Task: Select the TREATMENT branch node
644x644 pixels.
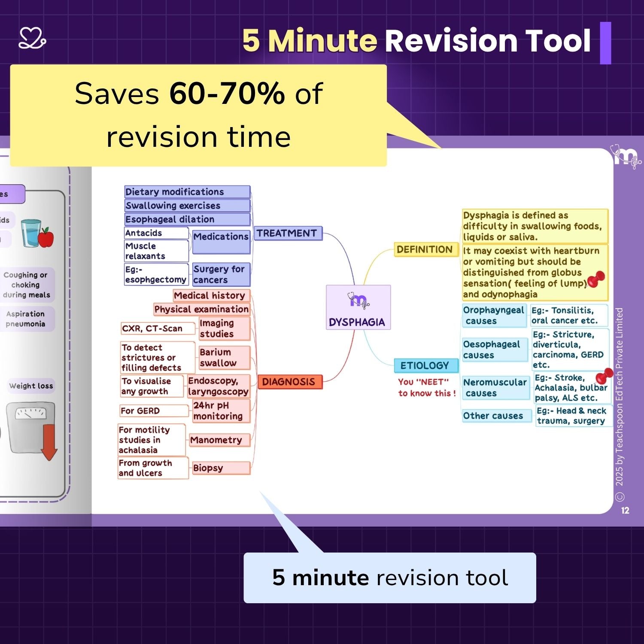Action: [288, 233]
